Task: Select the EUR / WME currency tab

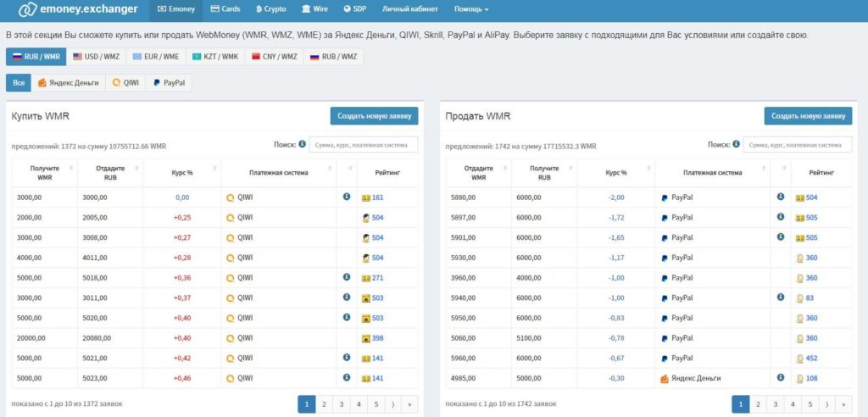Action: (156, 57)
